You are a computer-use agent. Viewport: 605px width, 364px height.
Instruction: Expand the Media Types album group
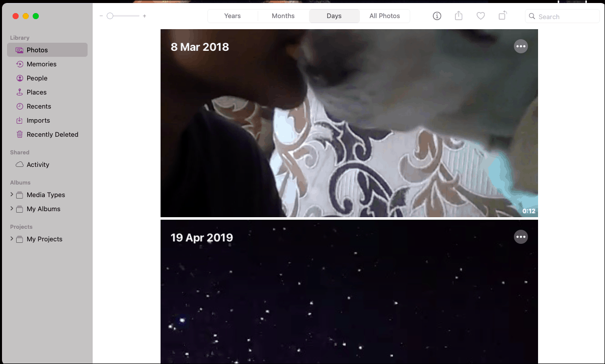[12, 195]
